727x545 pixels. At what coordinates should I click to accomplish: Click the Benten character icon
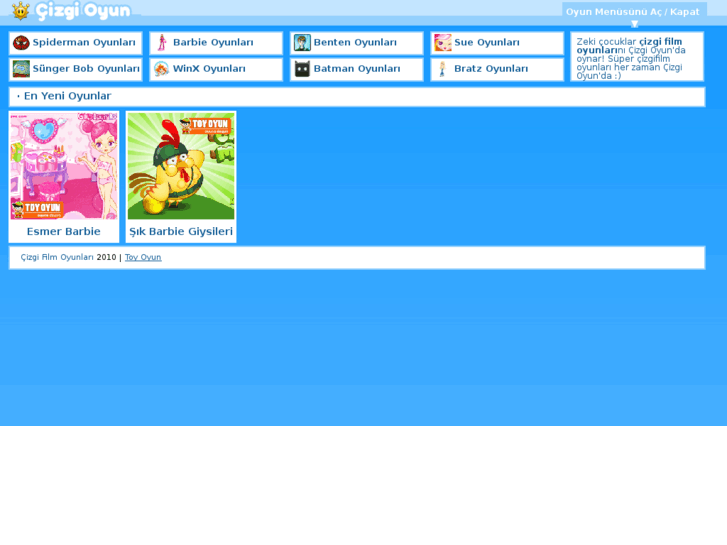tap(302, 43)
